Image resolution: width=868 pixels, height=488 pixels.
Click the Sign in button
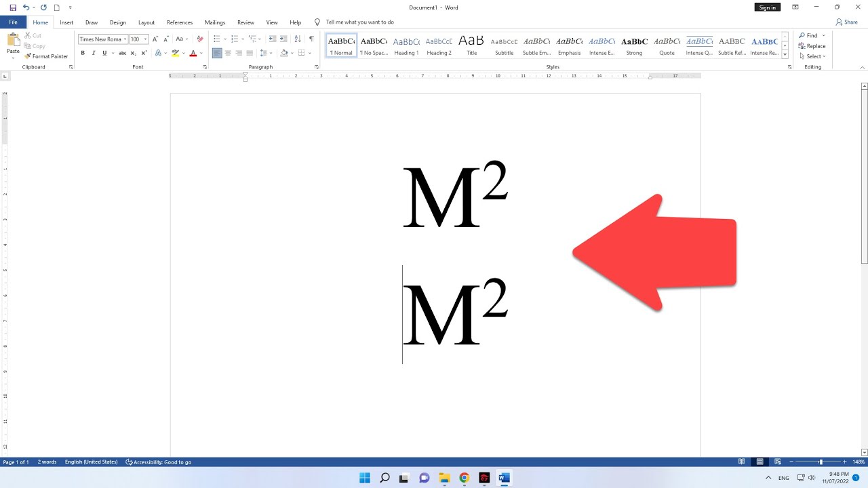(768, 7)
